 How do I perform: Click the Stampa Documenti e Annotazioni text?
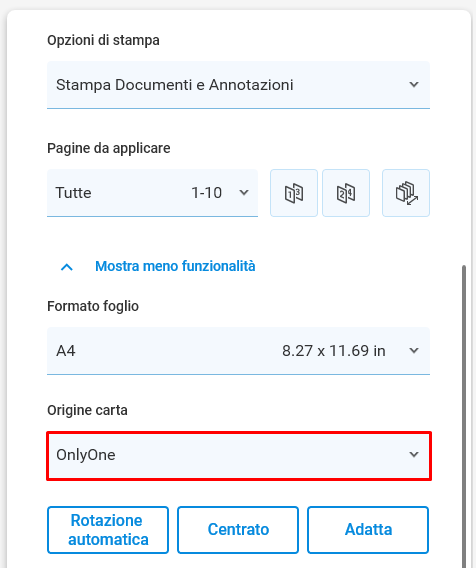(175, 85)
